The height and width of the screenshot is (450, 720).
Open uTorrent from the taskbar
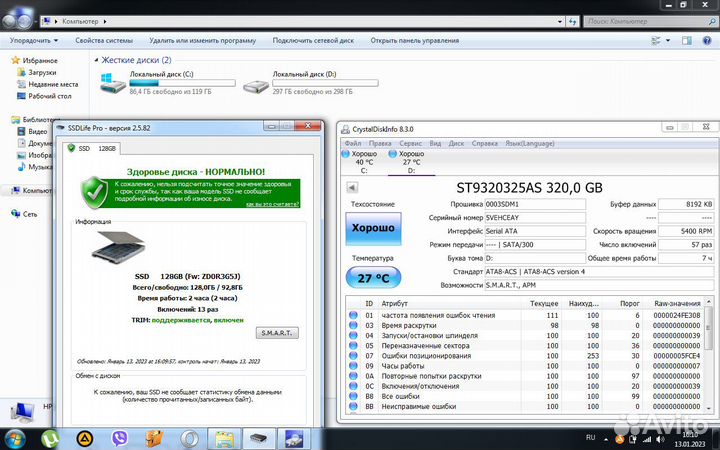point(50,439)
